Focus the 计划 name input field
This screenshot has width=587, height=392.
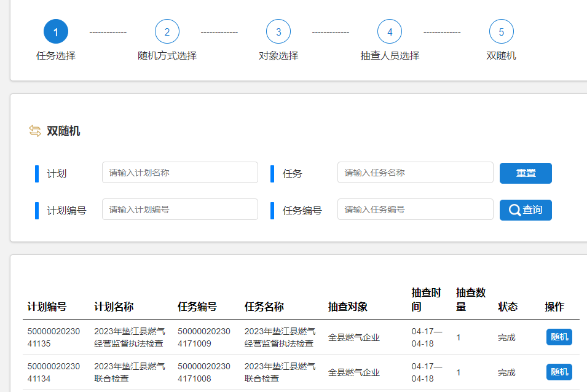[x=179, y=173]
